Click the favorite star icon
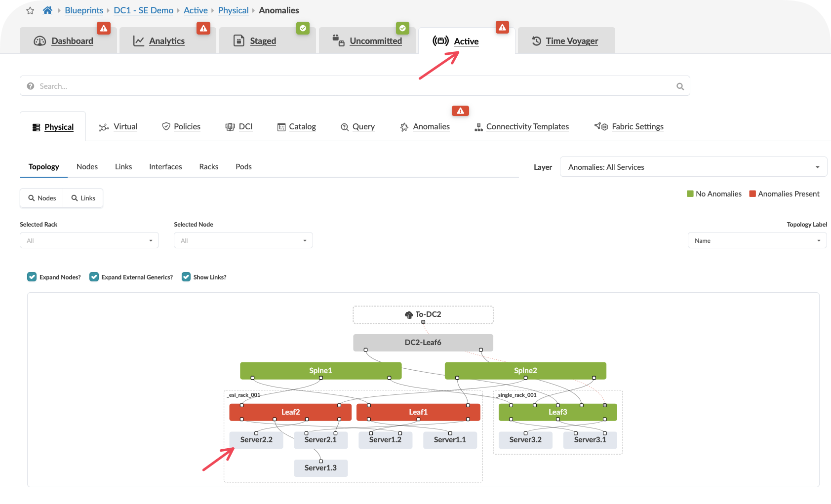The width and height of the screenshot is (831, 504). (30, 10)
